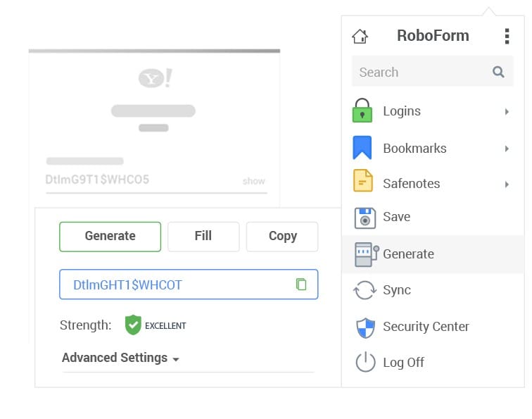
Task: Click the Fill button
Action: pyautogui.click(x=203, y=237)
